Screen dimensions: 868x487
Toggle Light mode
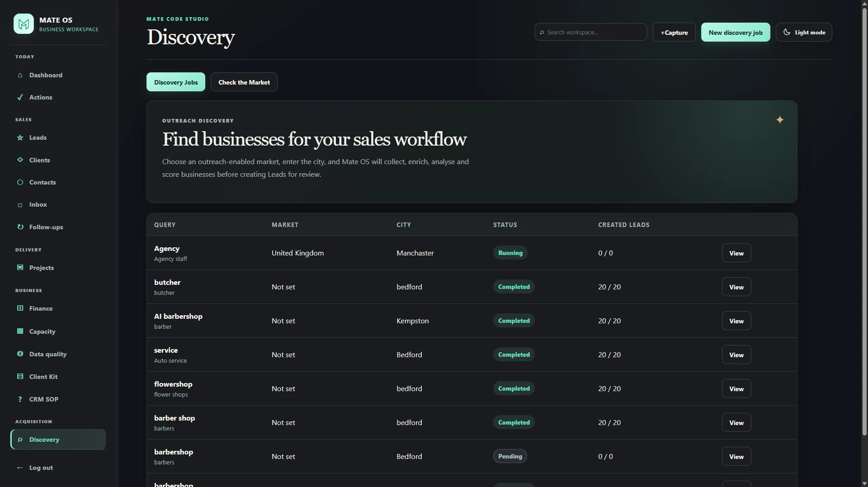pos(804,32)
